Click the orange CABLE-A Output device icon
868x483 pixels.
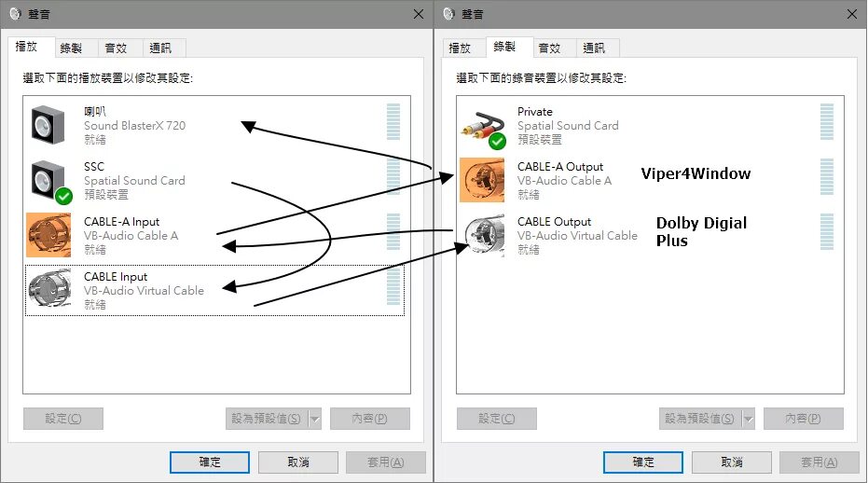coord(482,180)
